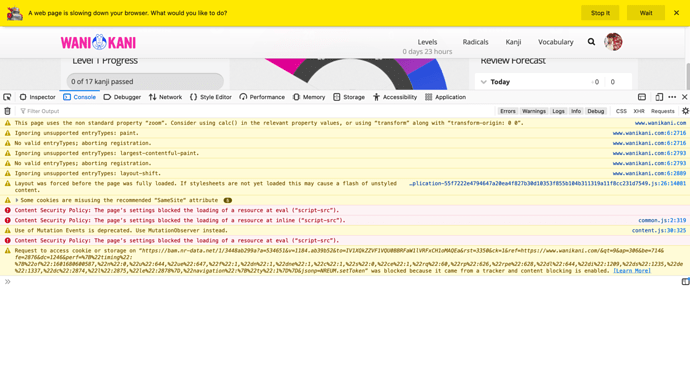Click the WaniKani search magnifier icon

point(591,42)
